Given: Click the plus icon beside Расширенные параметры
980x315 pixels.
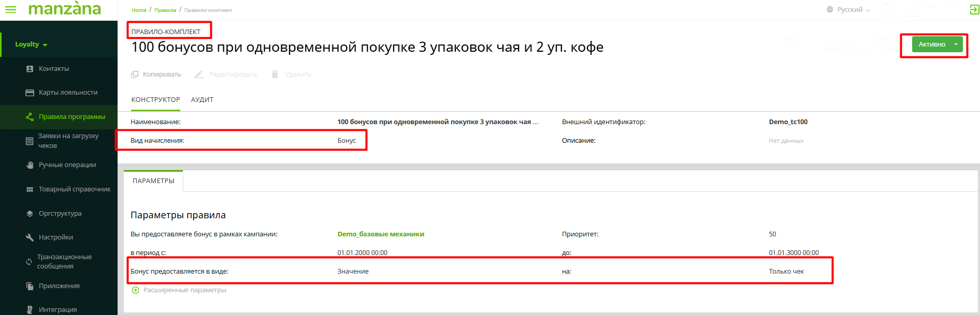Looking at the screenshot, I should click(x=135, y=290).
